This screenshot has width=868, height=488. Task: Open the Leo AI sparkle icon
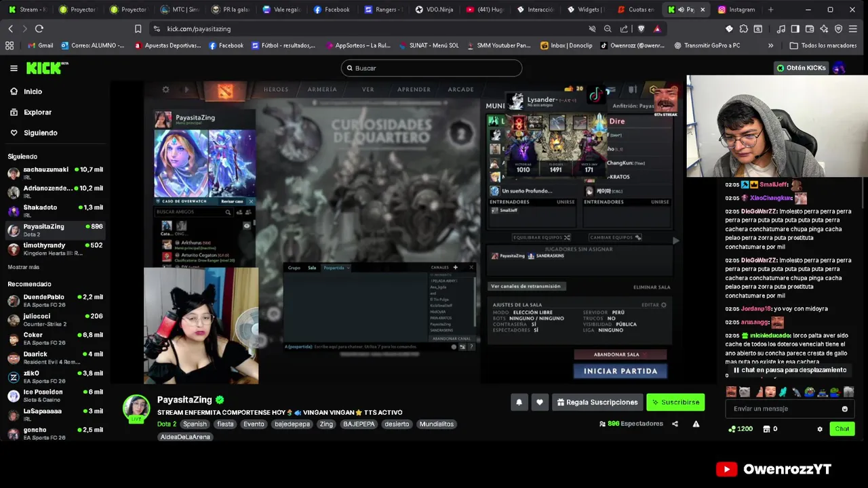pyautogui.click(x=824, y=28)
